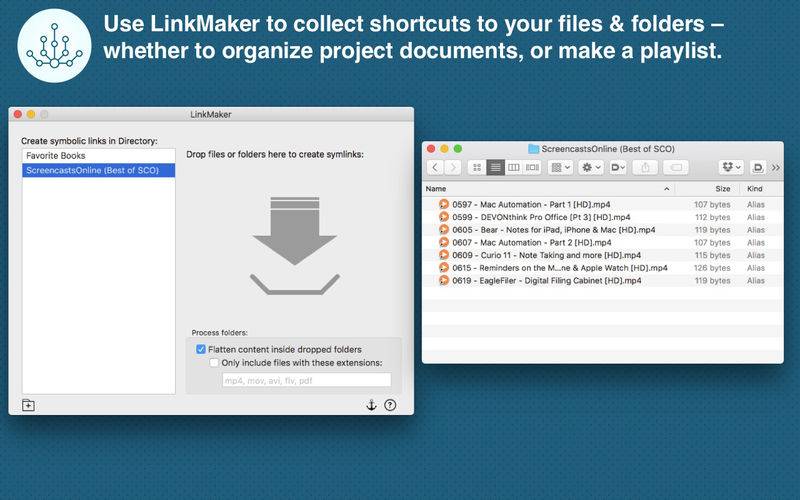The height and width of the screenshot is (500, 800).
Task: Enable Only include files with these extensions
Action: [214, 363]
